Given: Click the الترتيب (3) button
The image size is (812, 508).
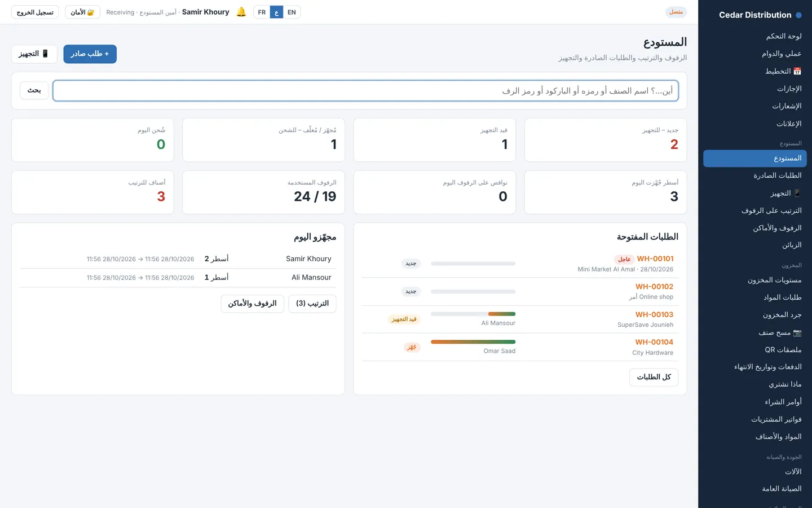Looking at the screenshot, I should pyautogui.click(x=312, y=304).
